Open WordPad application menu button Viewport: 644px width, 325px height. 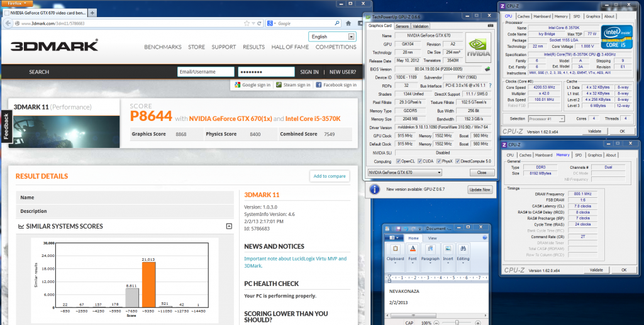pos(394,238)
